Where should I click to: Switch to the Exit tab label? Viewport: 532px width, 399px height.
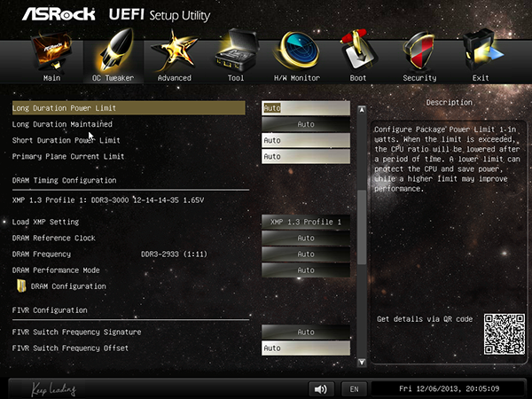click(481, 78)
